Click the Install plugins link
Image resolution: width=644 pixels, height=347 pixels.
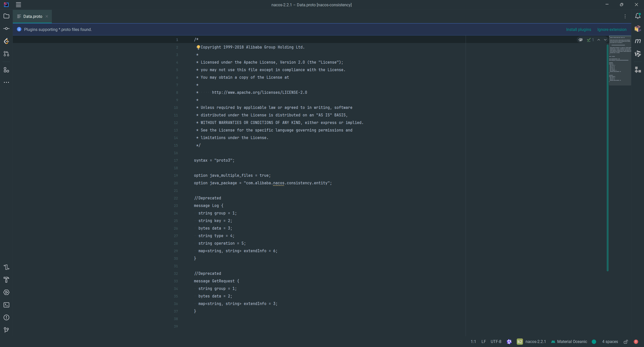(x=578, y=30)
